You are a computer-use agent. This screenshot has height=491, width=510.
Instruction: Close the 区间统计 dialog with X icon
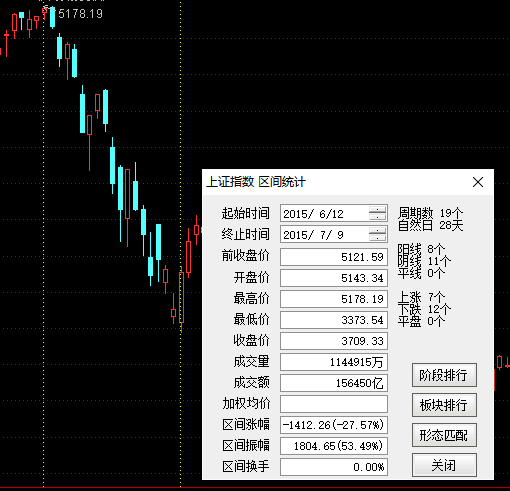tap(478, 182)
